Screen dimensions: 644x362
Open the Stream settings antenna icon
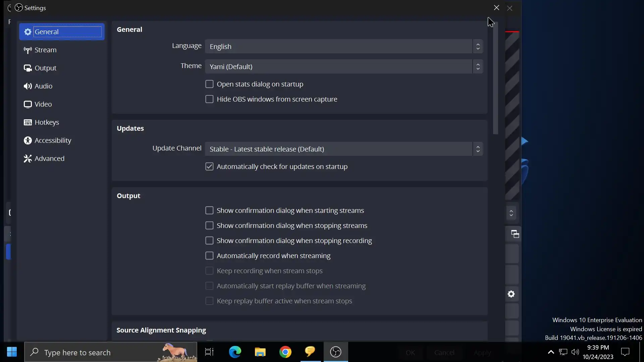coord(28,50)
